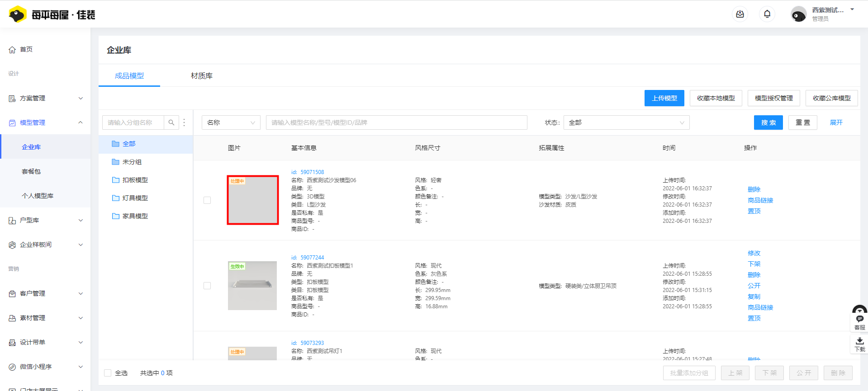The image size is (868, 391).
Task: Click 下架 link for model 59077244
Action: [x=754, y=264]
